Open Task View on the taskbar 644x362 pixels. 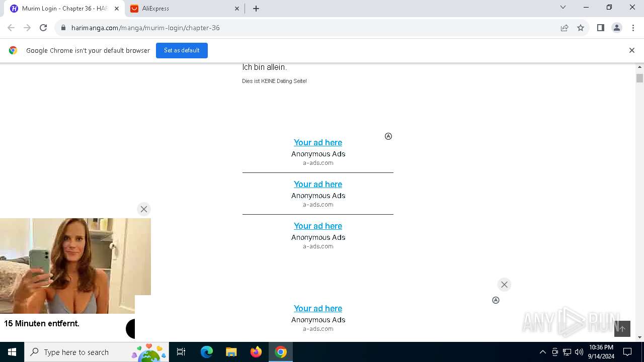click(181, 352)
